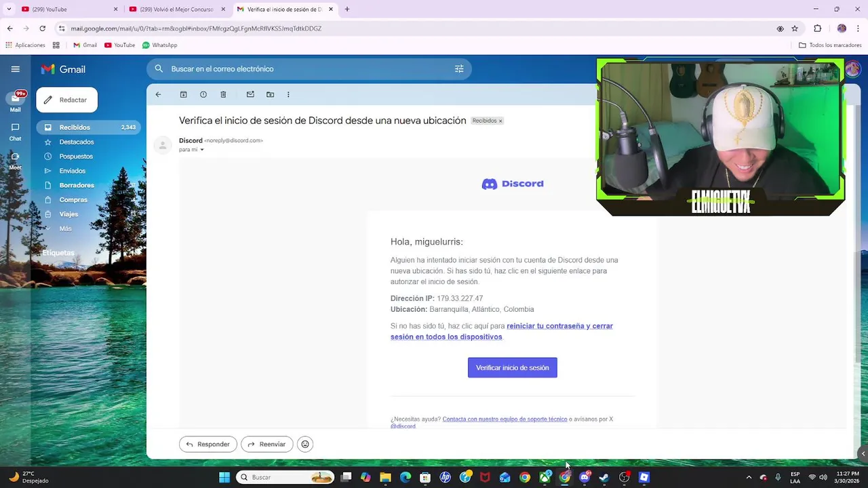Close the second YouTube tab
Screen dimensions: 868x488
(x=223, y=9)
